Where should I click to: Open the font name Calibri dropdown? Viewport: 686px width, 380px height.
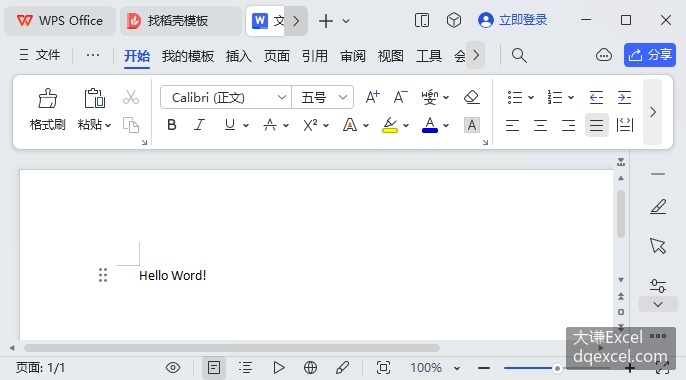(x=282, y=97)
